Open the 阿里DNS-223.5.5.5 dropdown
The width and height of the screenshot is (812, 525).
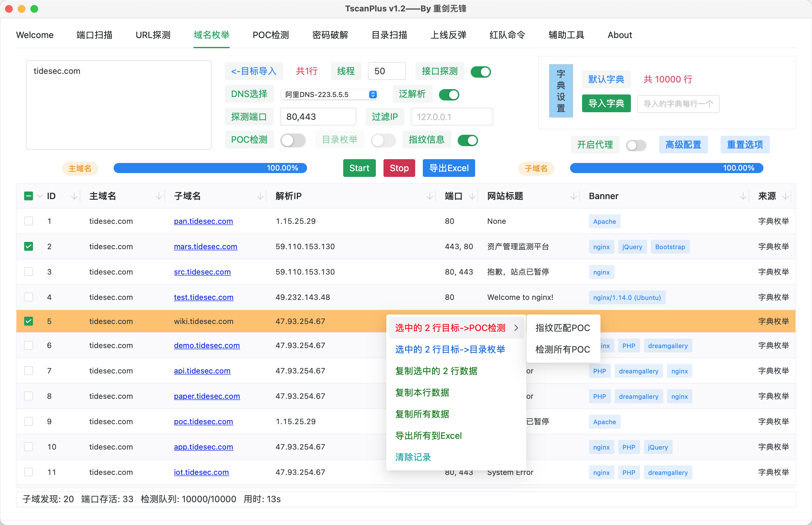tap(329, 94)
